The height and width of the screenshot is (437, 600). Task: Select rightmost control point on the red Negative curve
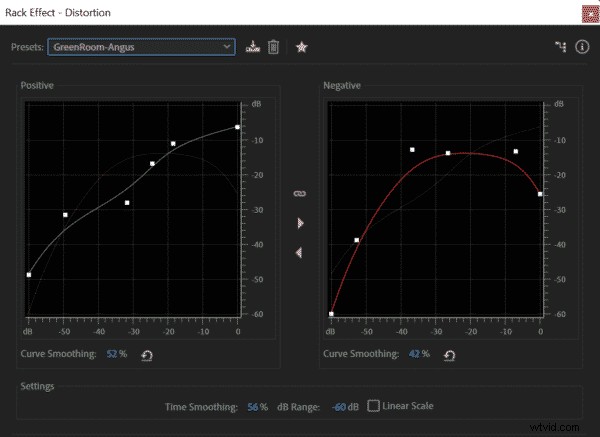click(x=540, y=194)
